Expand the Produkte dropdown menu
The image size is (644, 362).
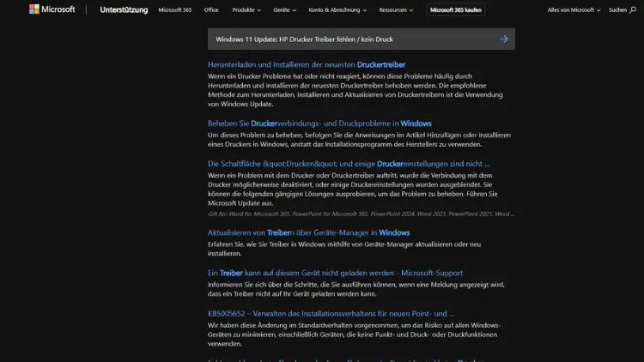point(246,9)
